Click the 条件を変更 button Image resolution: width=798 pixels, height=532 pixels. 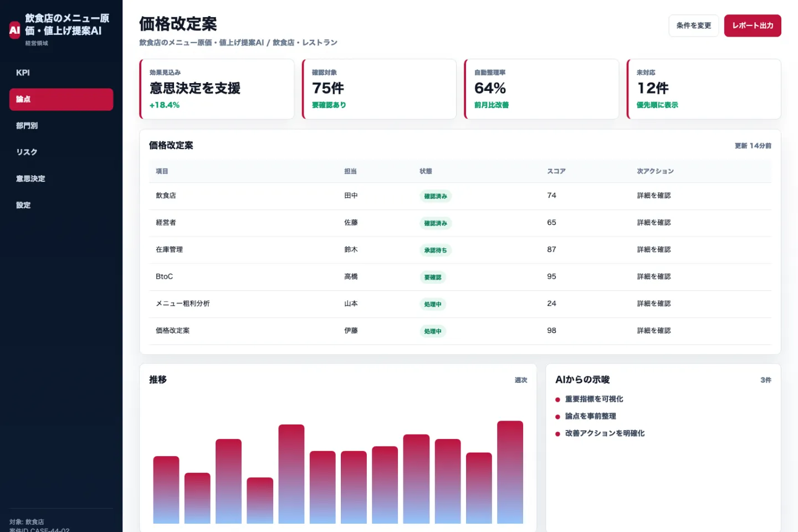coord(693,25)
